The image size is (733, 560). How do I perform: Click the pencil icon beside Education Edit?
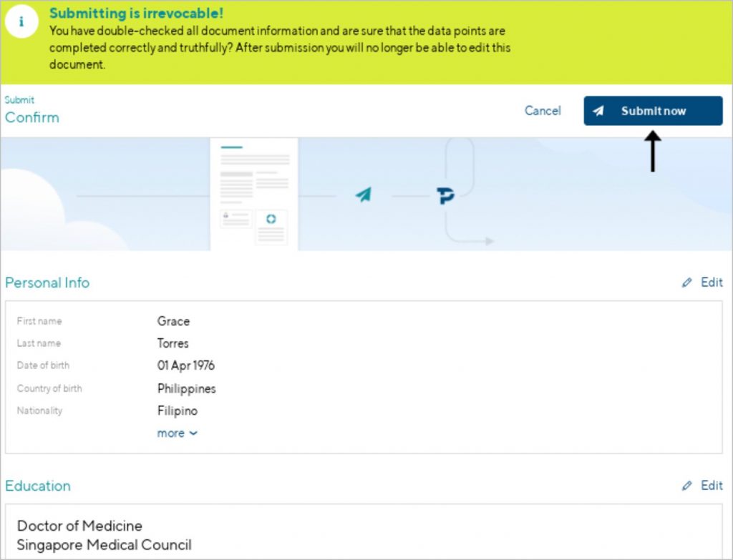(x=686, y=486)
